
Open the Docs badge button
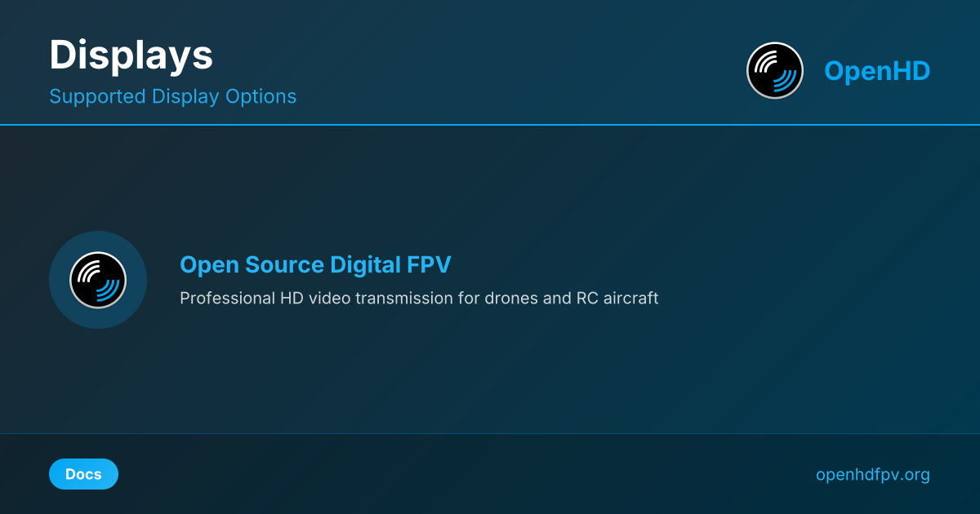[83, 474]
